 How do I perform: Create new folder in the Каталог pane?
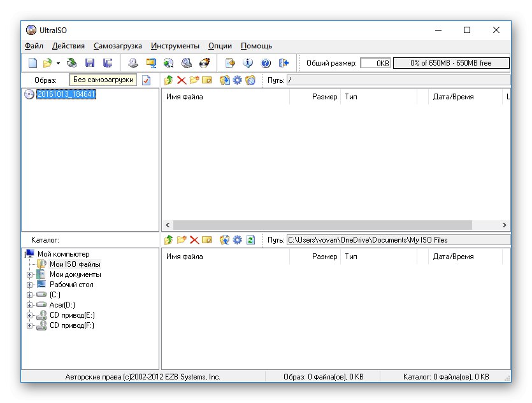click(x=182, y=240)
